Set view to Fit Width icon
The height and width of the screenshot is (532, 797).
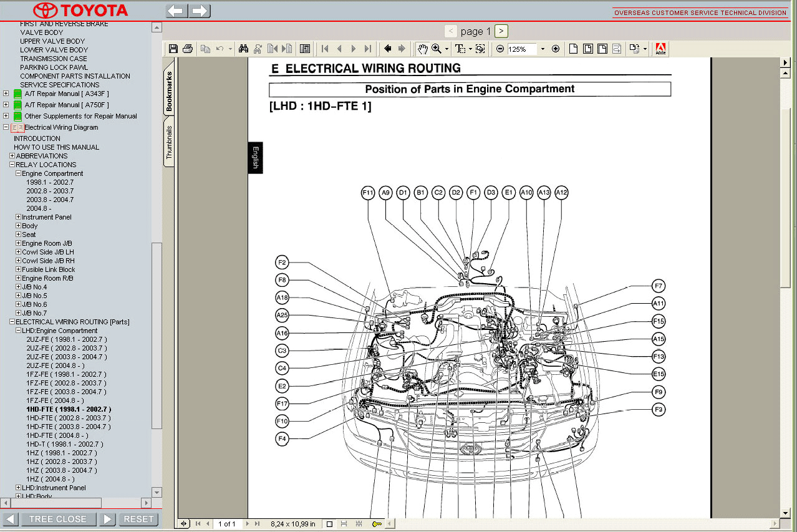point(602,49)
